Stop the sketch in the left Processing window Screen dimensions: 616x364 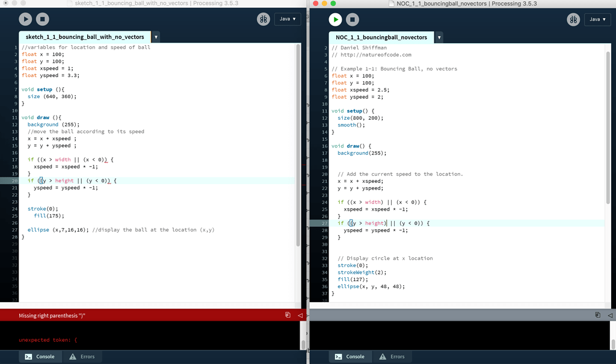(42, 19)
